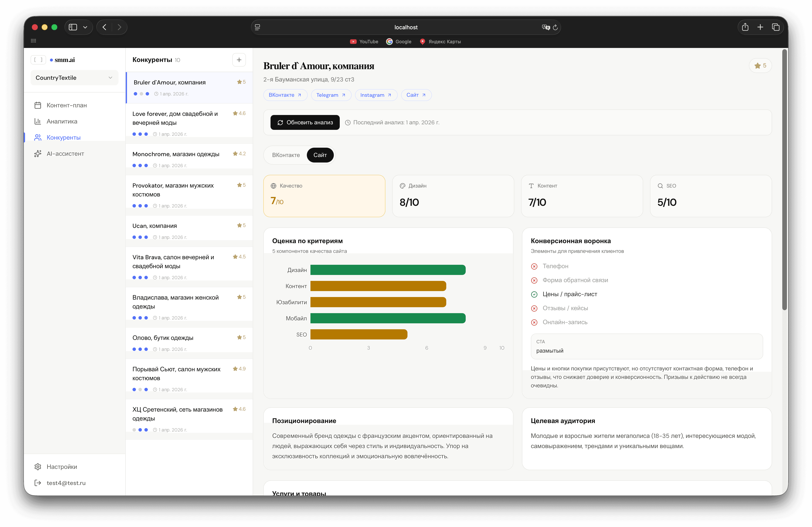The width and height of the screenshot is (812, 527).
Task: Click the page reader icon in address bar
Action: (258, 27)
